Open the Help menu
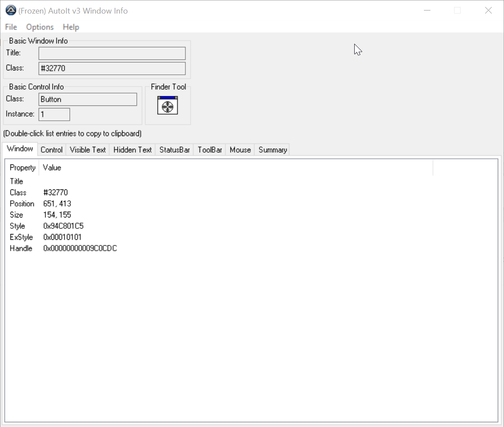Image resolution: width=504 pixels, height=427 pixels. pyautogui.click(x=70, y=27)
